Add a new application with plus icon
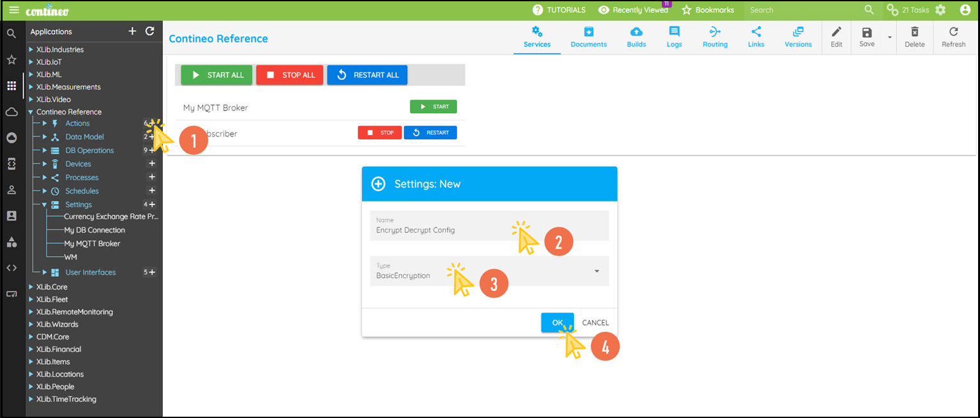 click(x=132, y=31)
